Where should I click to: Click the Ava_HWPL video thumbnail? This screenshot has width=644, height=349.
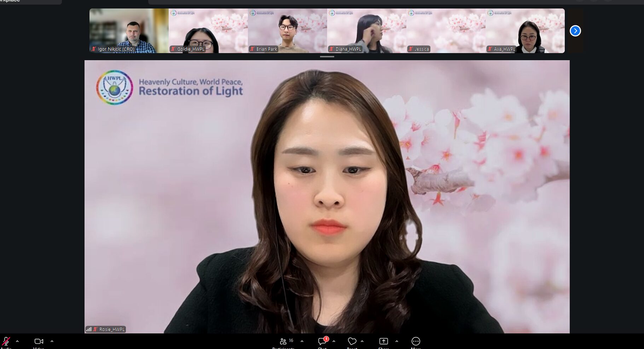(x=525, y=31)
